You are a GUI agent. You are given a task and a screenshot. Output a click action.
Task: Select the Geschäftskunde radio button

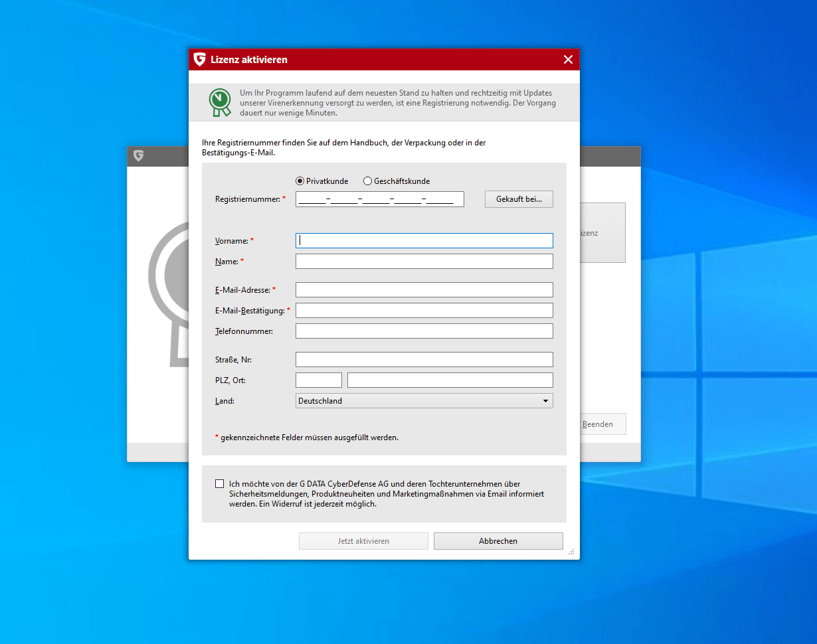click(367, 181)
